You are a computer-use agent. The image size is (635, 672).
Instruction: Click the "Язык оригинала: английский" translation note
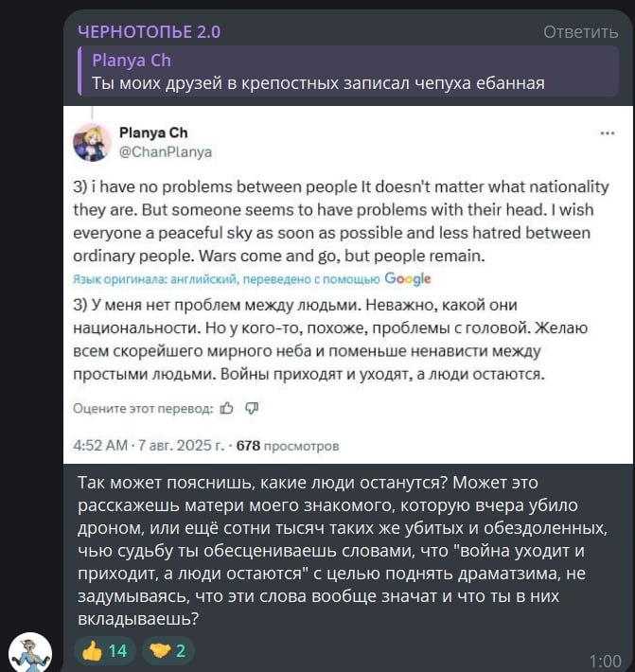[226, 278]
